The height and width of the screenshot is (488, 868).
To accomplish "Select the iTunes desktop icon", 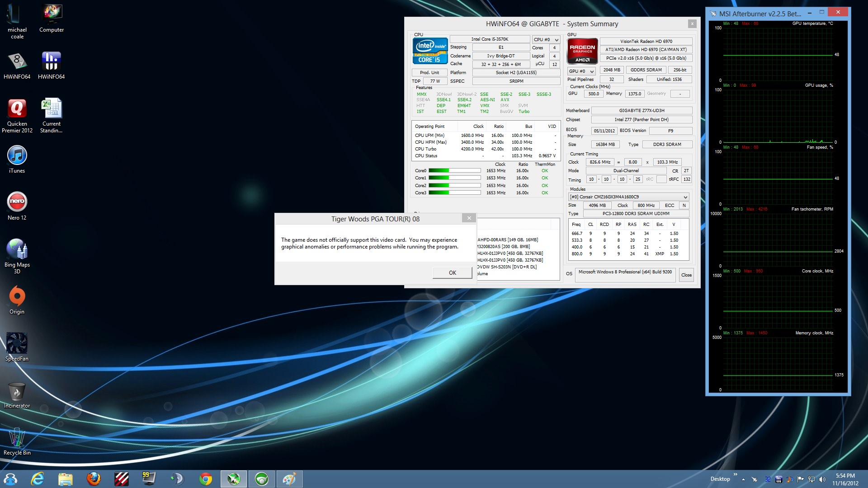I will (17, 159).
